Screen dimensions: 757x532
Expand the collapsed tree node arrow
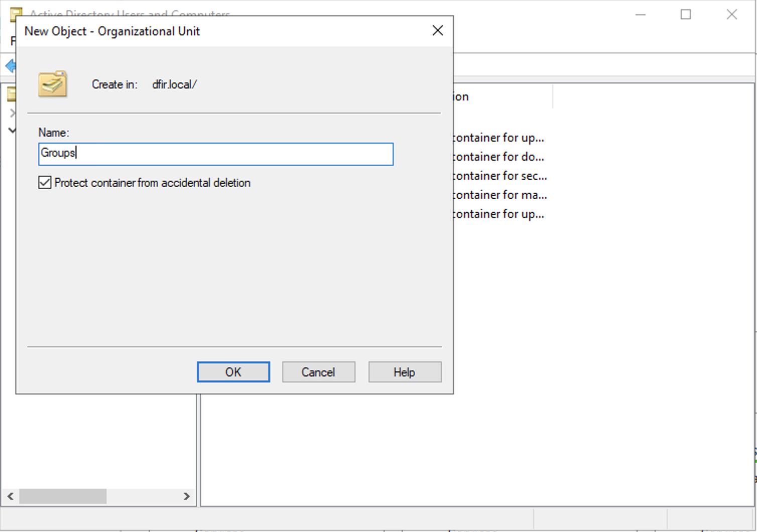coord(13,113)
